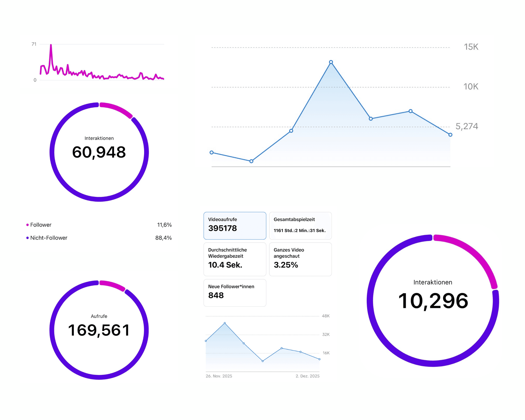The height and width of the screenshot is (420, 525).
Task: Click the first data point of large chart
Action: pos(212,153)
